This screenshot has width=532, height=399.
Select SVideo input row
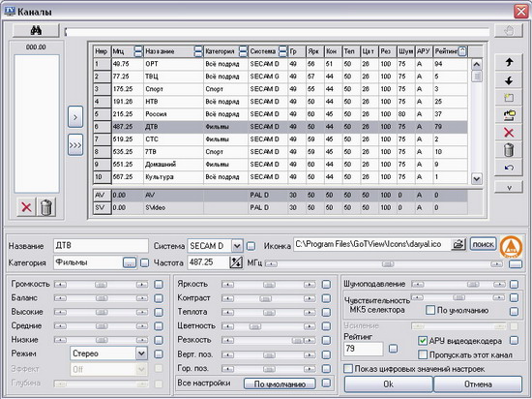[281, 208]
